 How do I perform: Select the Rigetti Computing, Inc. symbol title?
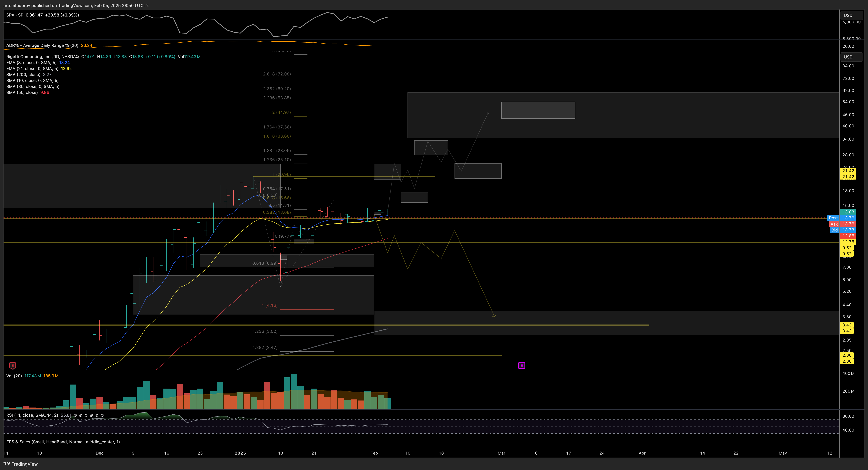42,57
